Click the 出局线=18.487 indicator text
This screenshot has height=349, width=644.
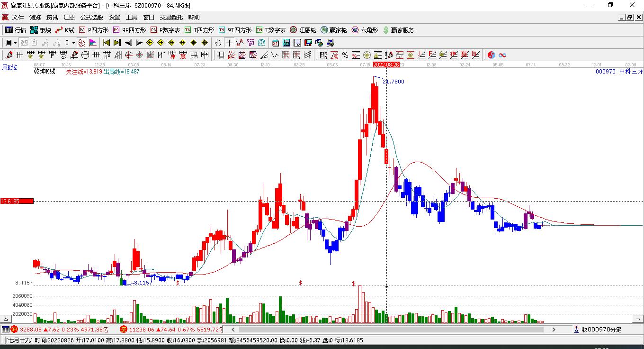(122, 72)
